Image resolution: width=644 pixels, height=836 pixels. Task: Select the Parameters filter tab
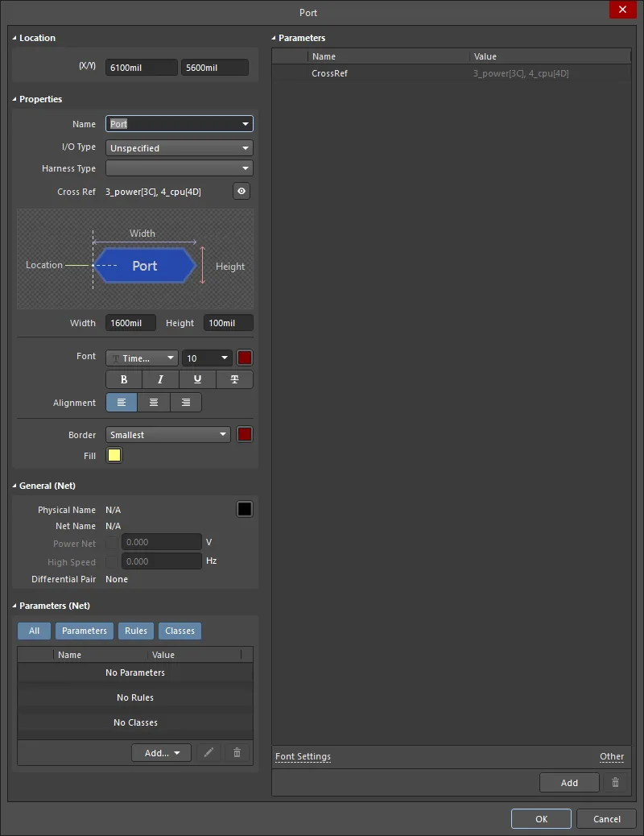point(85,631)
